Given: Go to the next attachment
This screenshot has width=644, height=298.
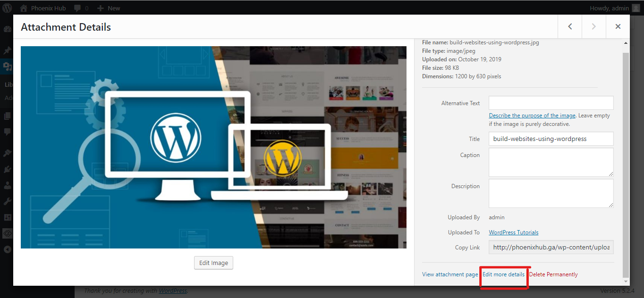Looking at the screenshot, I should click(594, 26).
